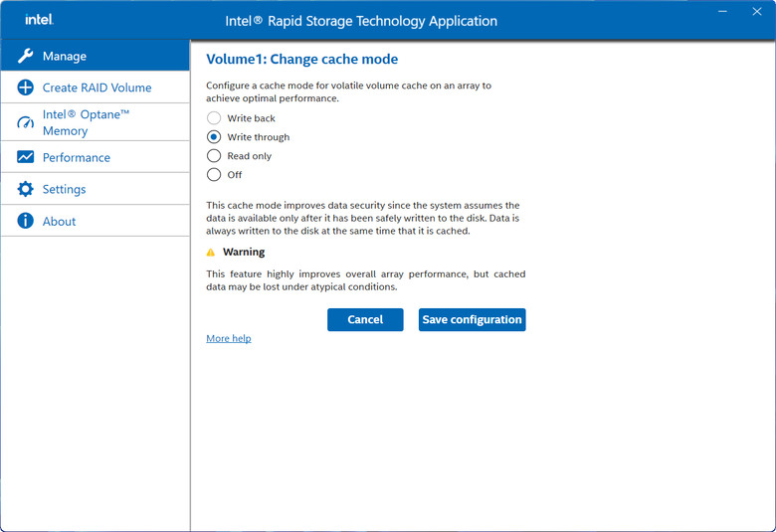Click the 'Volume1: Change cache mode' heading

click(x=301, y=59)
